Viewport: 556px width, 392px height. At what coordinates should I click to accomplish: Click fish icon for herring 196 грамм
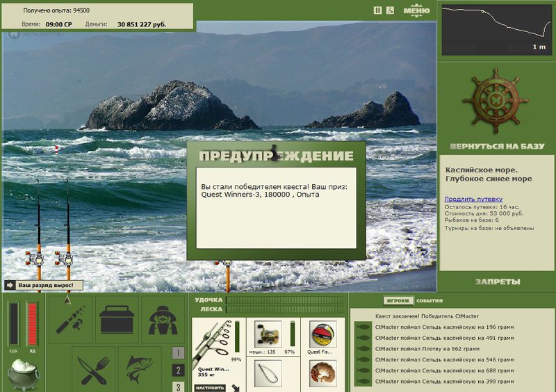[x=363, y=327]
